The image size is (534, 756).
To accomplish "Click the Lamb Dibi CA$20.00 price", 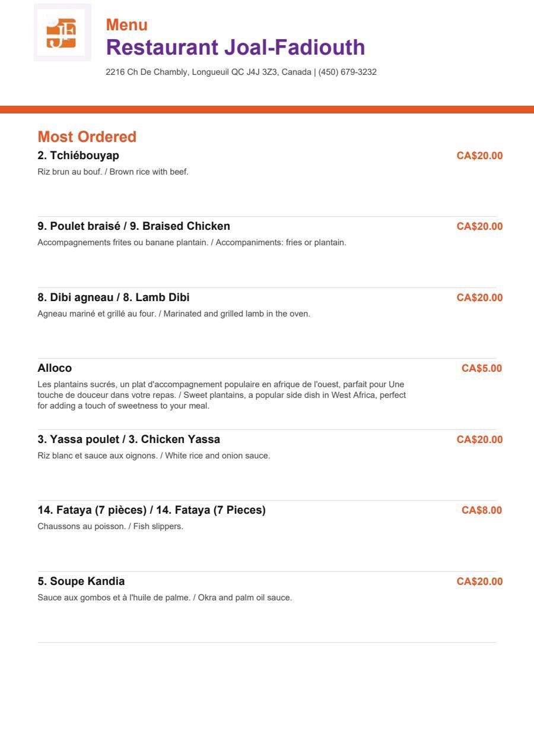I will [479, 298].
